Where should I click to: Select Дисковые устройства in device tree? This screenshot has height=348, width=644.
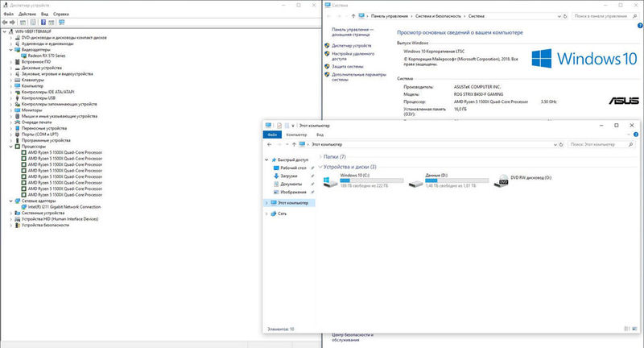click(x=42, y=68)
